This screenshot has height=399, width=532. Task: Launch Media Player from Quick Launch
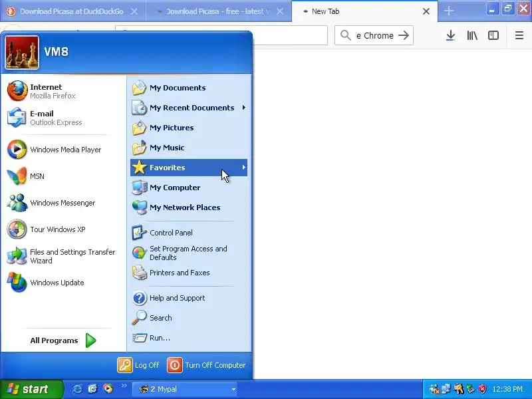click(x=108, y=389)
